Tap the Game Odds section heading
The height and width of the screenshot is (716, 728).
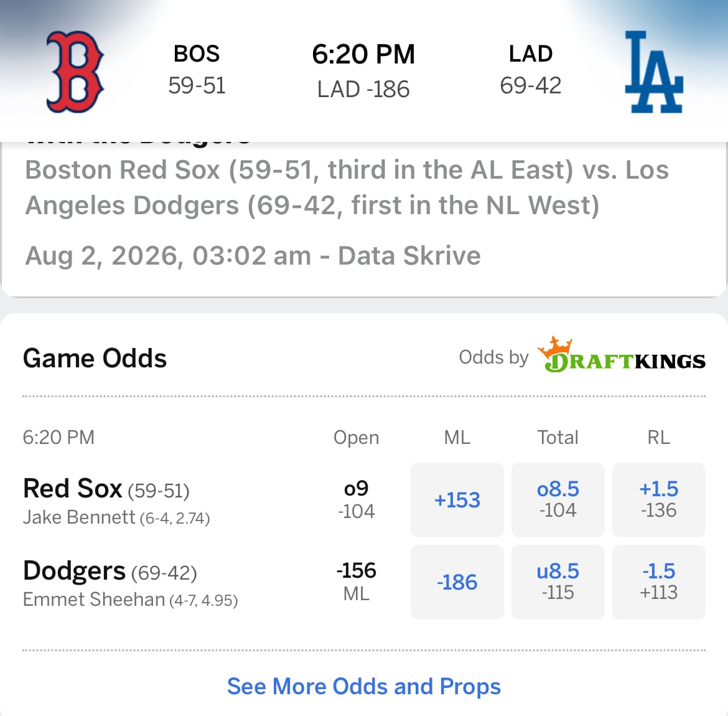(x=95, y=358)
